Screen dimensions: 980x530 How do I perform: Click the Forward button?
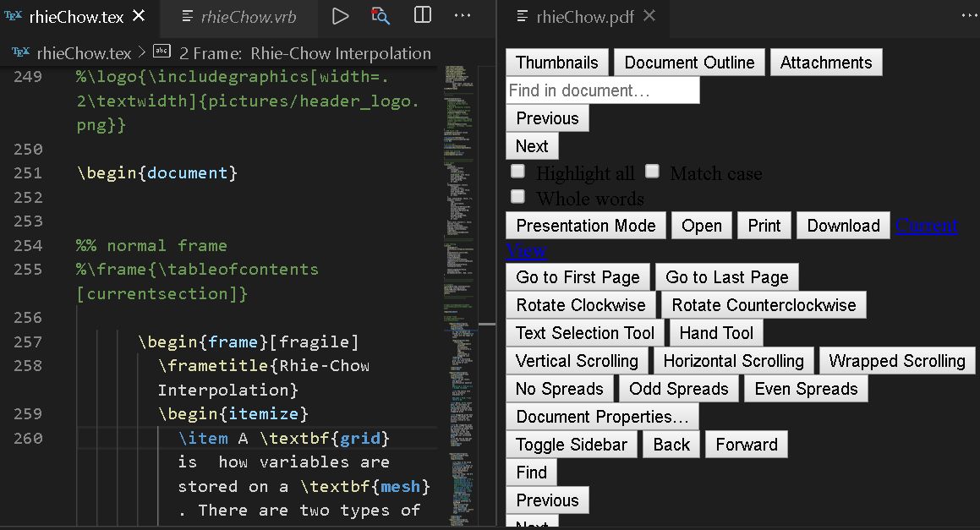747,445
